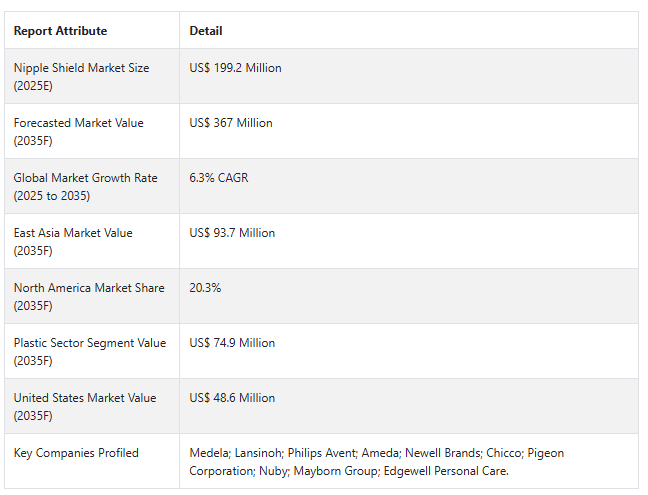Select the US$ 199.2 Million value
648x495 pixels.
[235, 68]
